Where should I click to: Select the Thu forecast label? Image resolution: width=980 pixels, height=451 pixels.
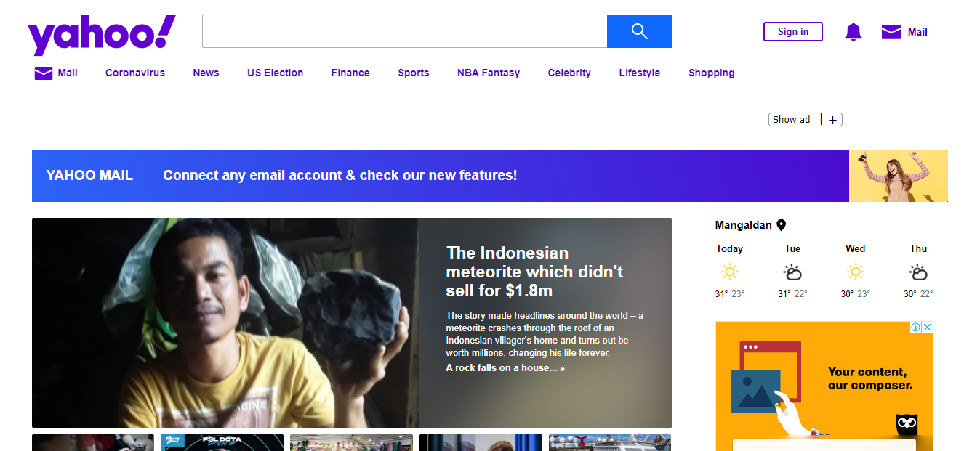pyautogui.click(x=918, y=248)
